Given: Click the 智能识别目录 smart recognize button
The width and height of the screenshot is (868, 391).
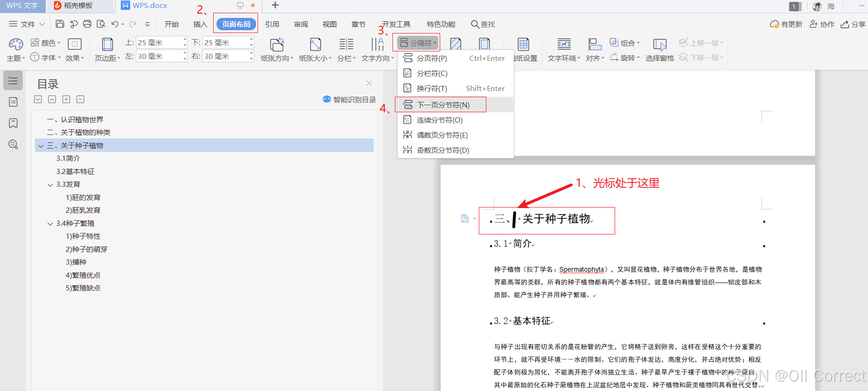Looking at the screenshot, I should point(350,100).
